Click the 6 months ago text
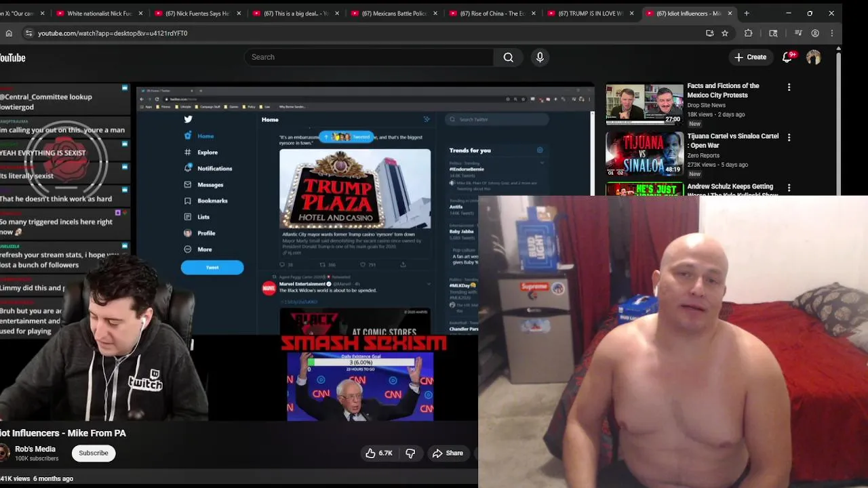This screenshot has width=868, height=488. point(53,479)
